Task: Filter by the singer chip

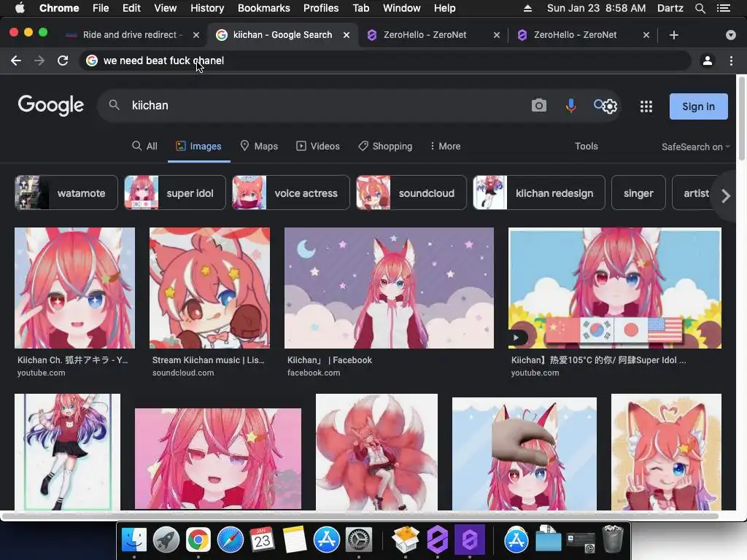Action: click(638, 192)
